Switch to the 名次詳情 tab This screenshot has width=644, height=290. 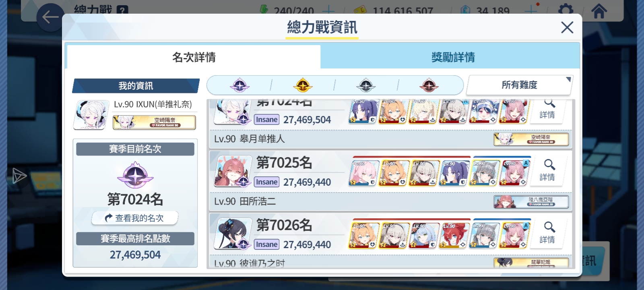(194, 57)
